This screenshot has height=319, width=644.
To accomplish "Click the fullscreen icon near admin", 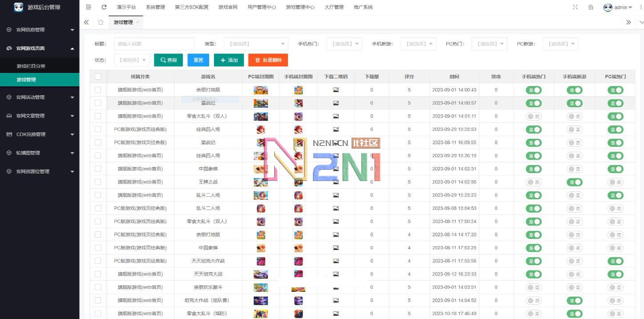I will click(x=575, y=7).
